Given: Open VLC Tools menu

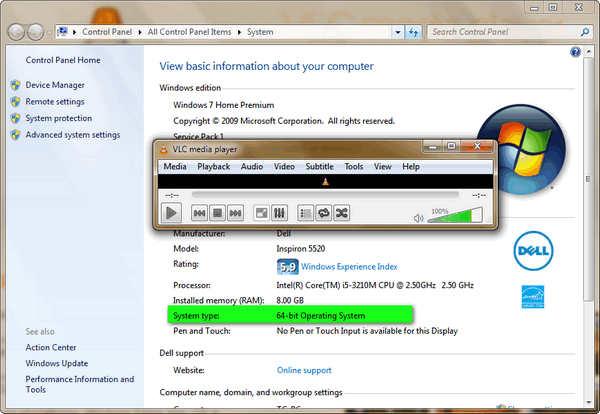Looking at the screenshot, I should pyautogui.click(x=354, y=166).
